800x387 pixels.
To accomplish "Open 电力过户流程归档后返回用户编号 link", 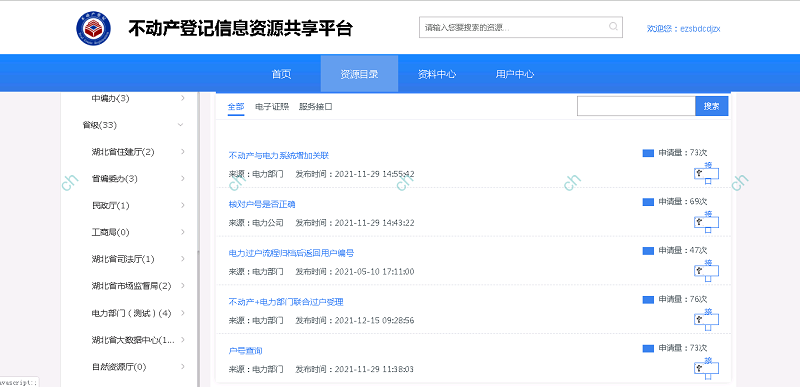I will [291, 253].
